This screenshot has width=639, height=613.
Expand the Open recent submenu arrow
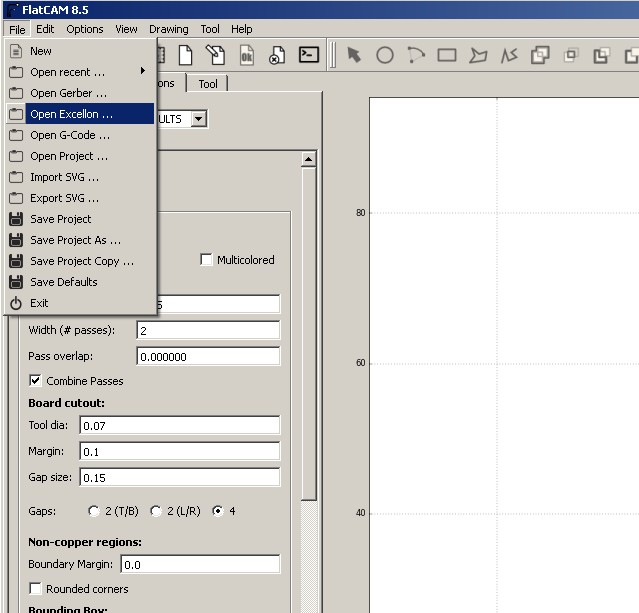point(143,71)
